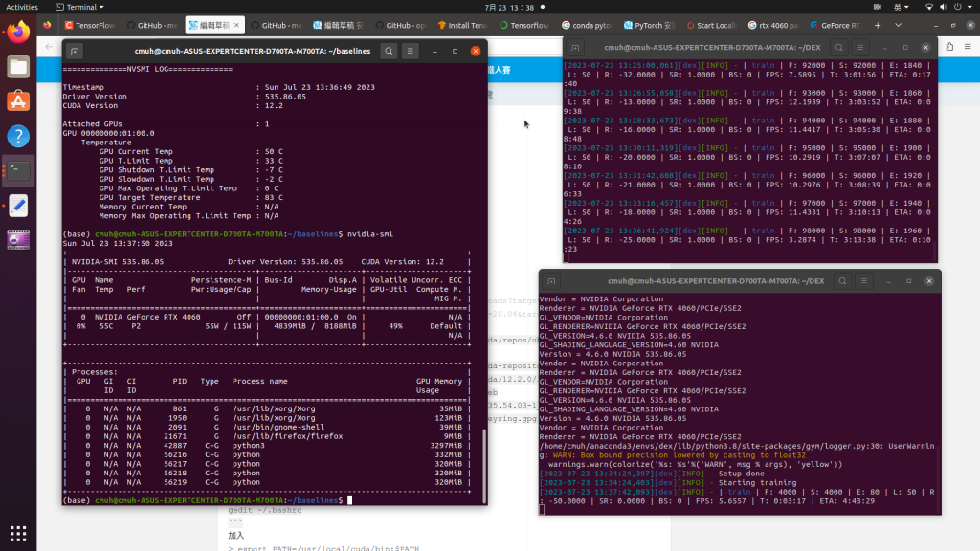This screenshot has width=980, height=551.
Task: Click 'GPU Target Temperature' line in NVSMI log
Action: click(x=190, y=197)
